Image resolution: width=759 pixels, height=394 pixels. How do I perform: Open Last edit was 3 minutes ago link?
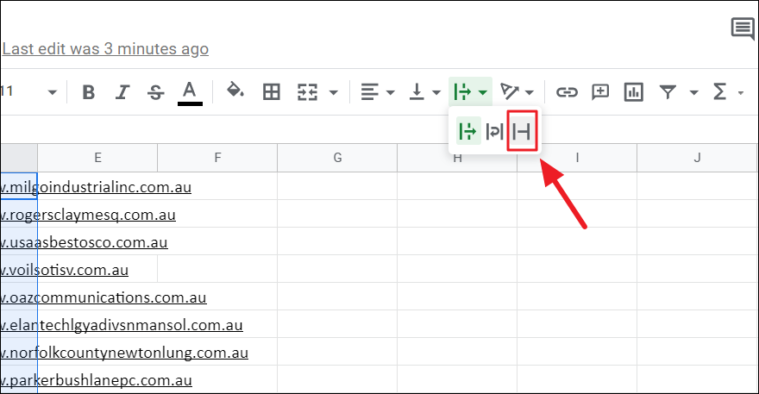[x=106, y=49]
